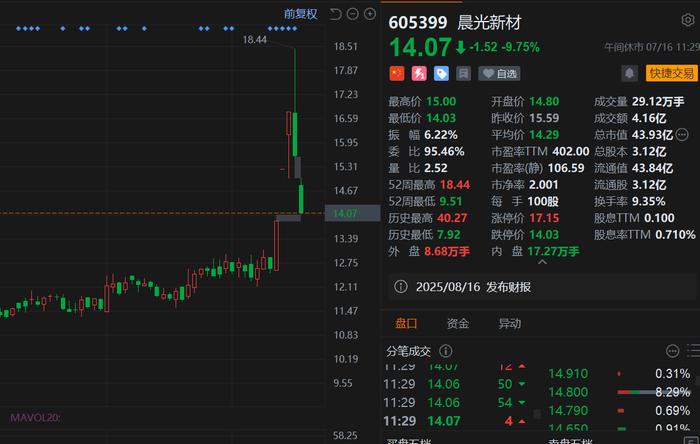Click 历史最低 value 7.92
Screen dimensions: 700x444
[448, 234]
